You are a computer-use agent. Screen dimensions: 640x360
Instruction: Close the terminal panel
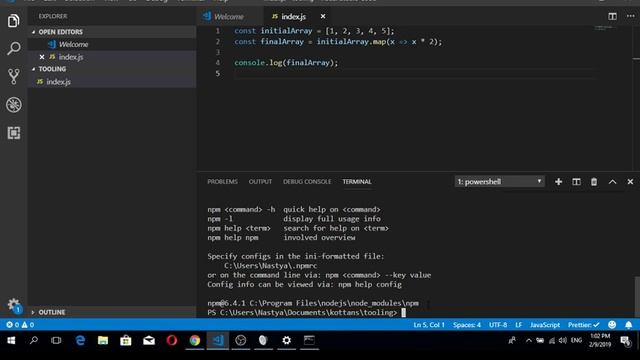point(630,182)
